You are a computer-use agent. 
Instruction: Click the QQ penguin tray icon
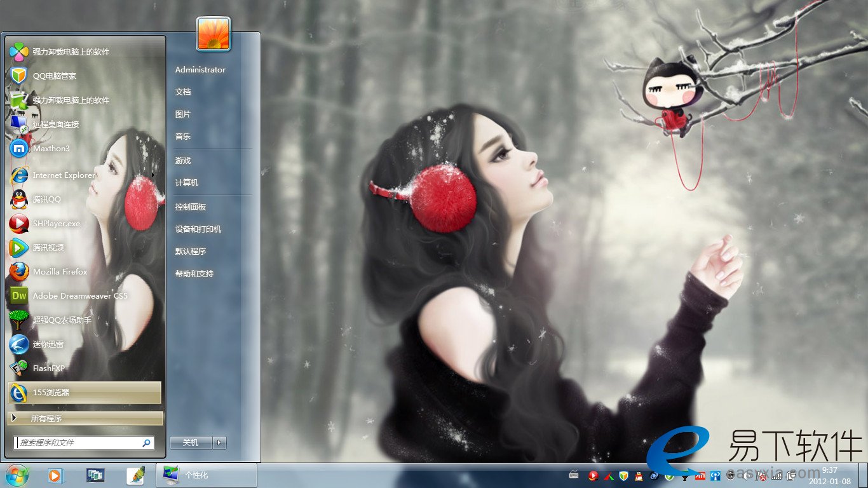pos(639,475)
